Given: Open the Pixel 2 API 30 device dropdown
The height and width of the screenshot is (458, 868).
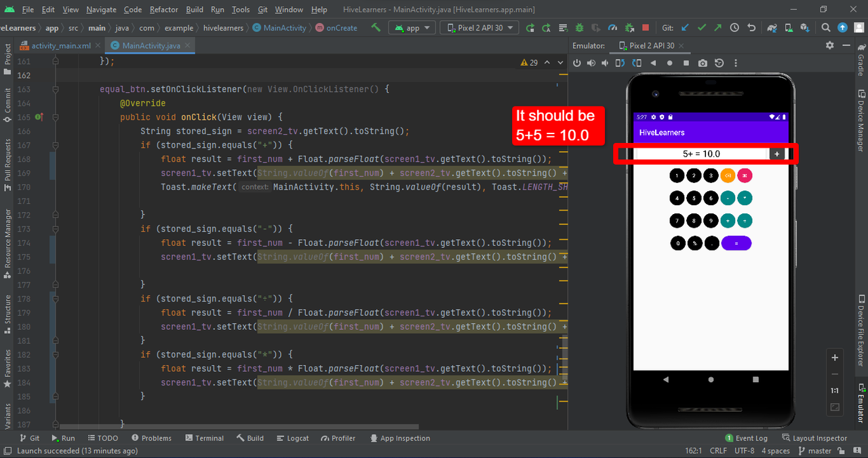Looking at the screenshot, I should (480, 28).
